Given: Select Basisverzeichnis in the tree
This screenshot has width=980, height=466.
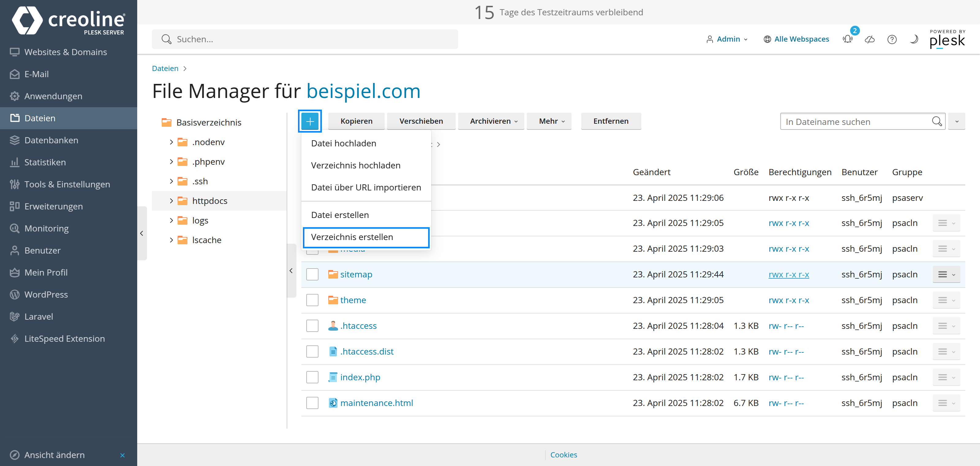Looking at the screenshot, I should click(x=209, y=122).
